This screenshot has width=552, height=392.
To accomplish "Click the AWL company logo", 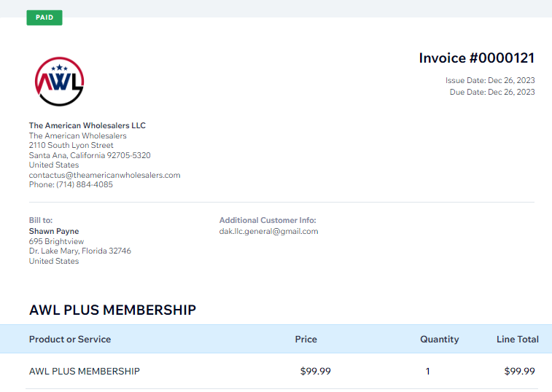I will tap(59, 82).
